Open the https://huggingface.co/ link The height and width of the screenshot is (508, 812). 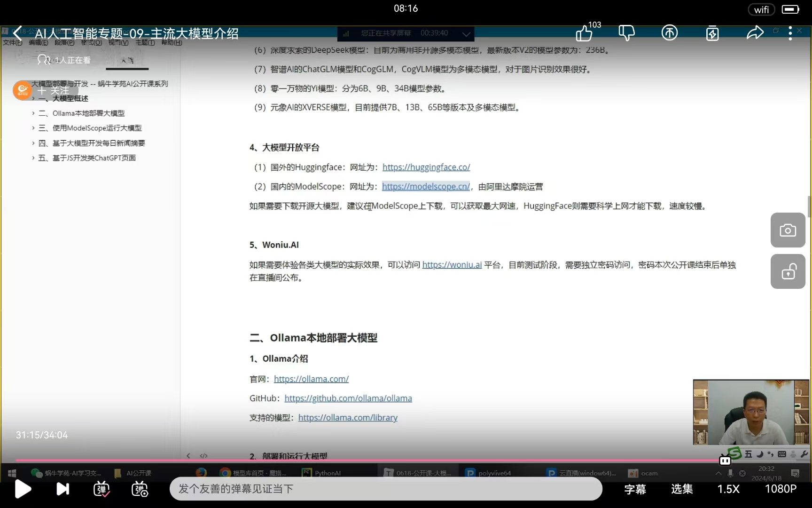pos(426,167)
